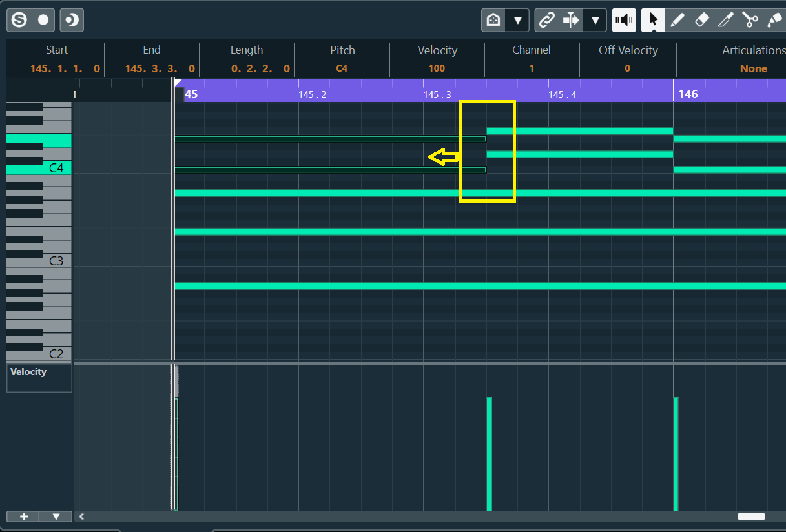Select the Trim tool

(725, 20)
